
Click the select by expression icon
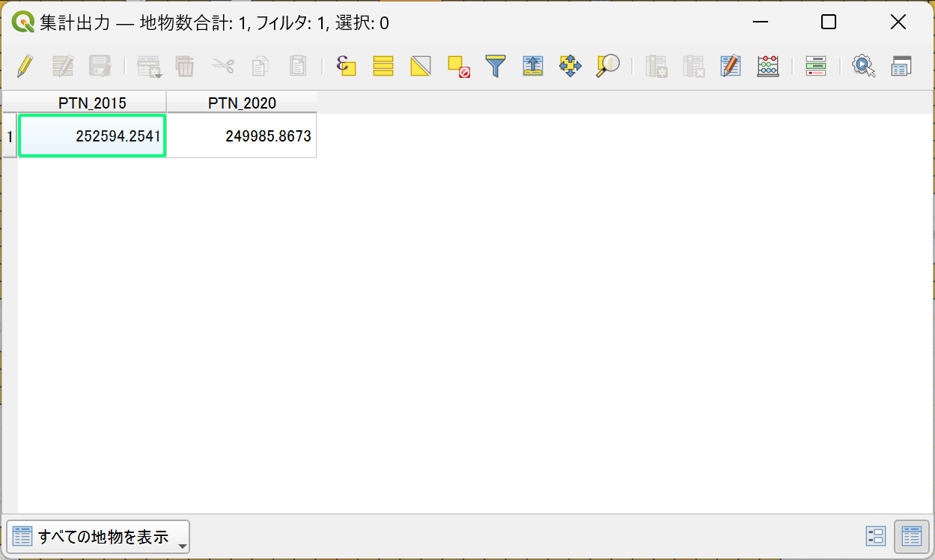345,66
